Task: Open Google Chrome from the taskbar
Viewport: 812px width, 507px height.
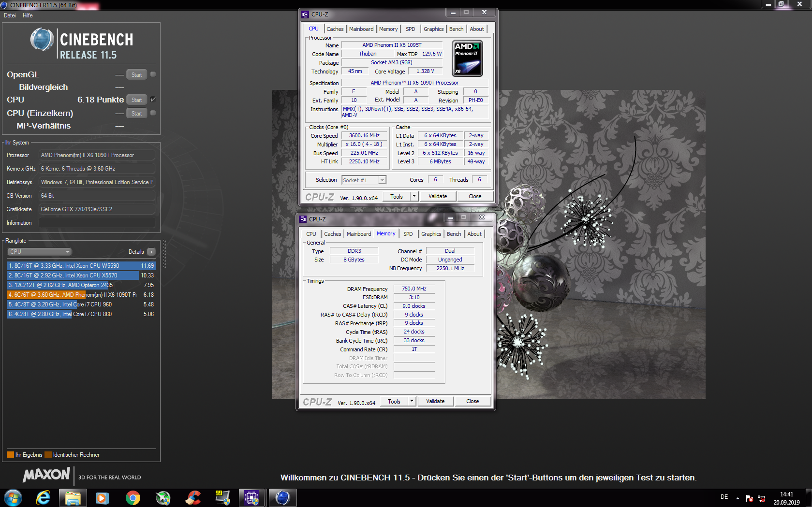Action: pos(133,497)
